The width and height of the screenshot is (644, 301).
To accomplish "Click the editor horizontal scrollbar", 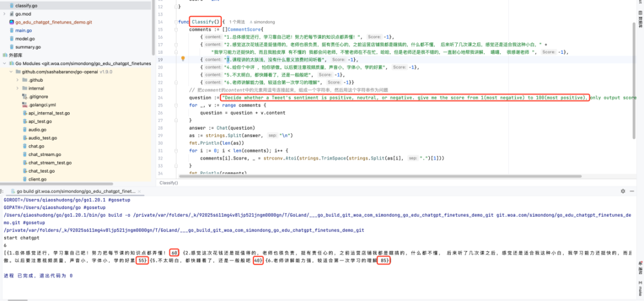I will pyautogui.click(x=380, y=176).
